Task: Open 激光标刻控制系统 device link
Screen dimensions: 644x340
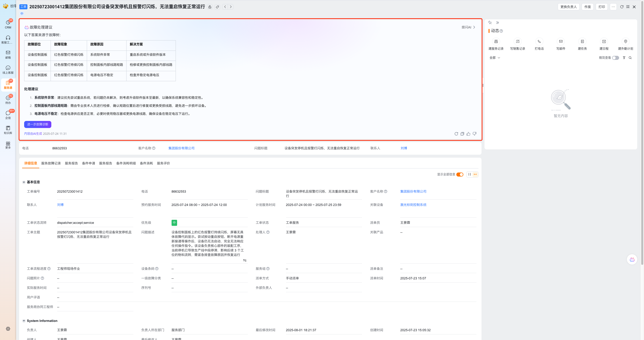Action: click(x=413, y=205)
